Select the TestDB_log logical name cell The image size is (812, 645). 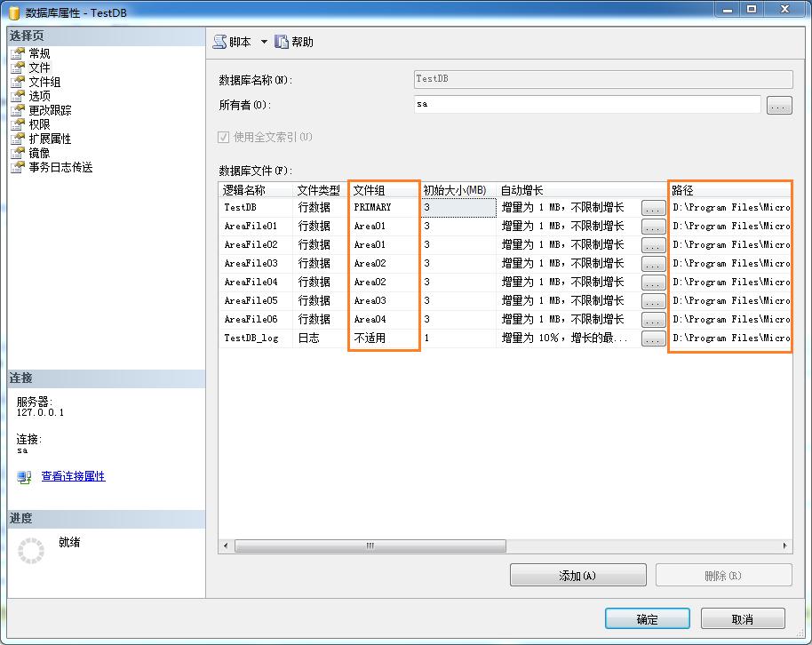256,338
